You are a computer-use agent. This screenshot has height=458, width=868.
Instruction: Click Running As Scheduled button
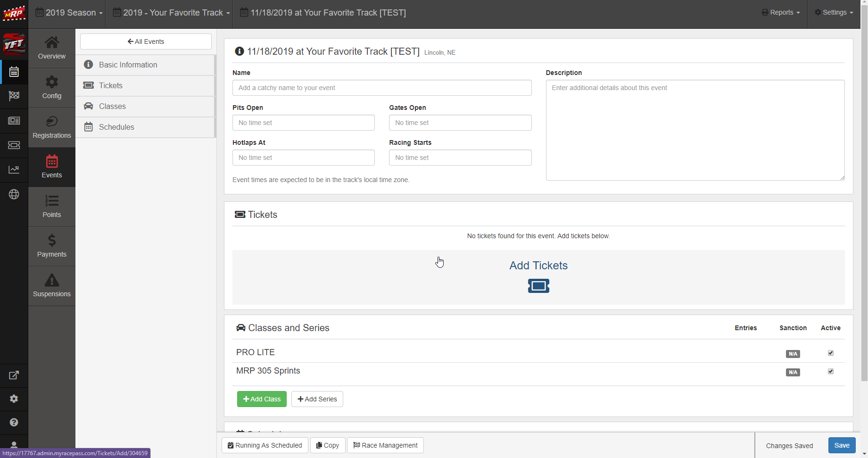pyautogui.click(x=265, y=445)
